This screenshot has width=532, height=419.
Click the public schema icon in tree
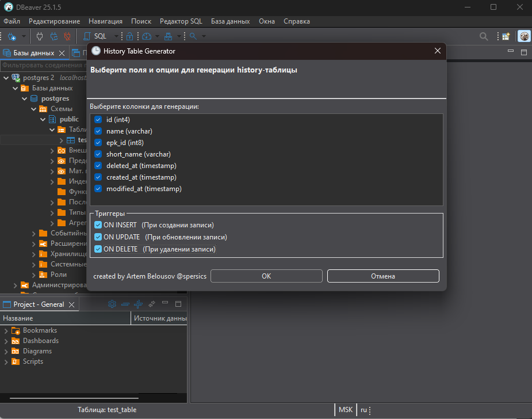tap(52, 119)
